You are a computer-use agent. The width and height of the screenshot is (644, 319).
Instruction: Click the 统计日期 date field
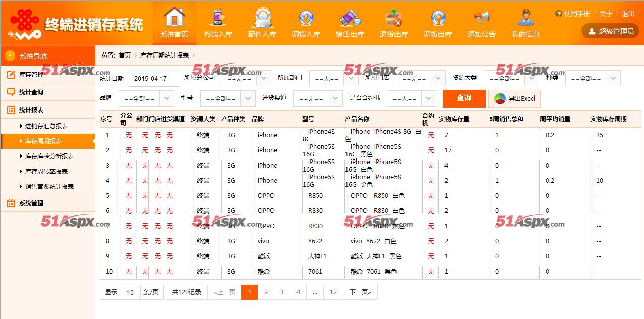[155, 79]
